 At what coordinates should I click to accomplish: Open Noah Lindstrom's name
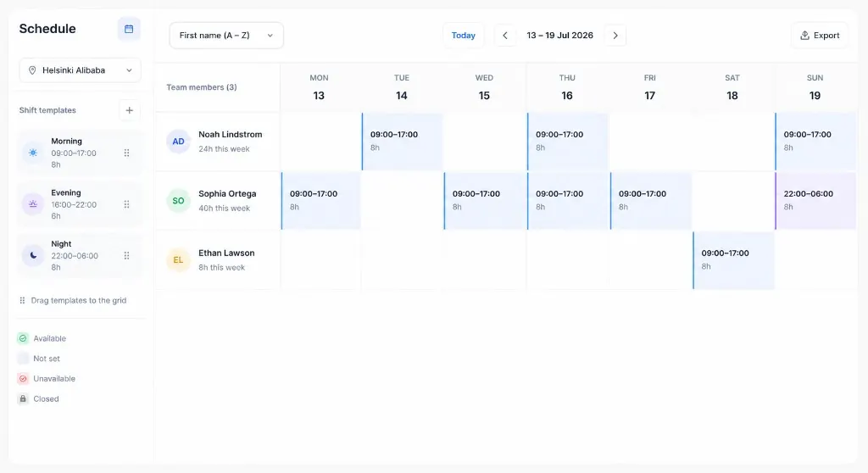pos(231,135)
